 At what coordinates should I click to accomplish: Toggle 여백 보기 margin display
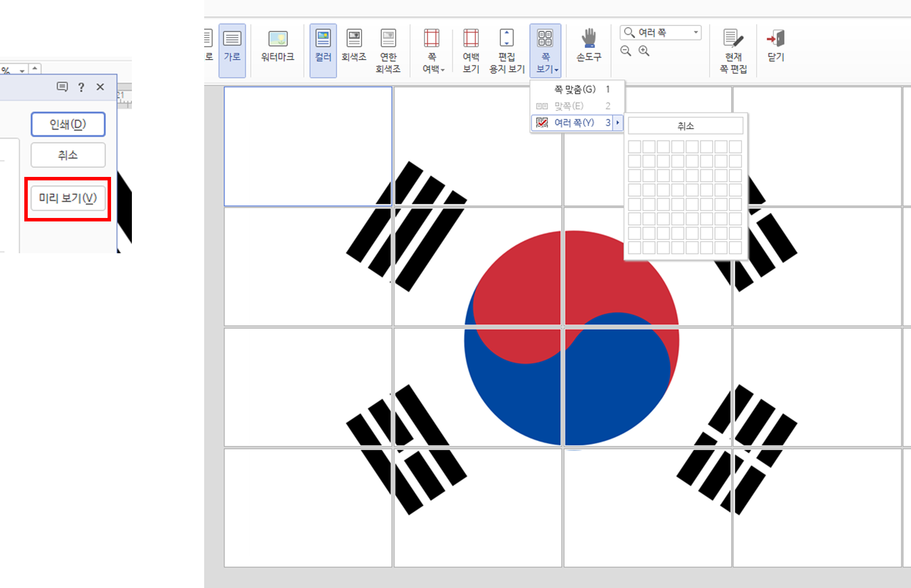[x=471, y=50]
